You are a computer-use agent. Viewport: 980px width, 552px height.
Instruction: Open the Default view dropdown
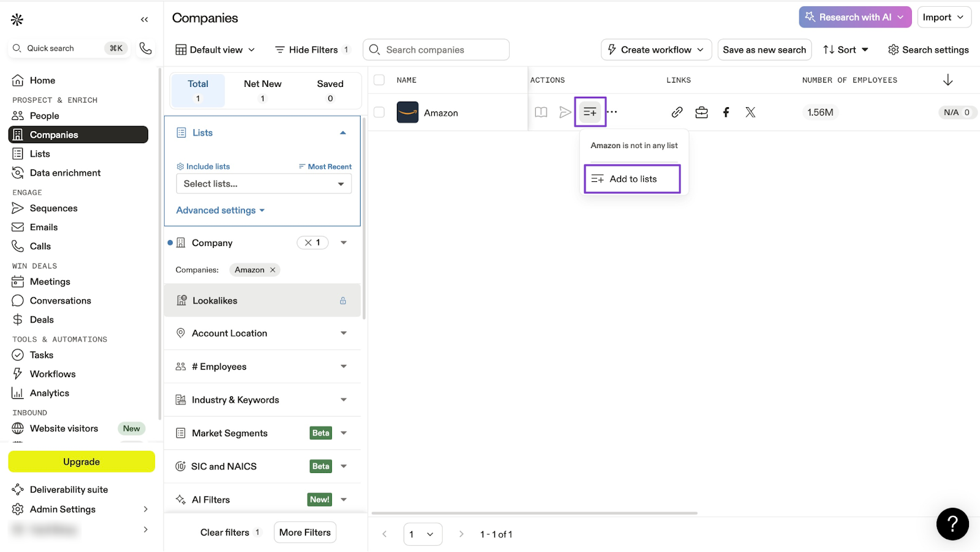click(215, 50)
